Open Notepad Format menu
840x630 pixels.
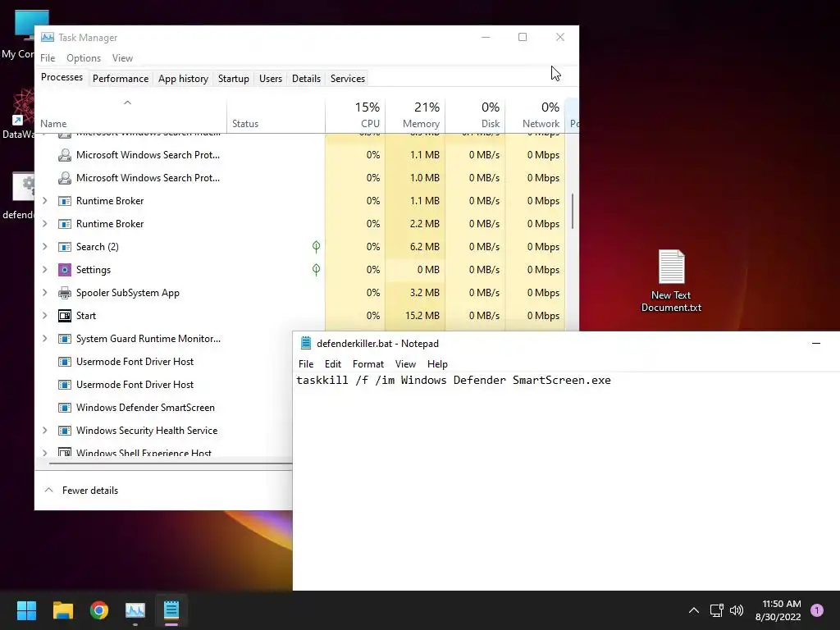[368, 363]
